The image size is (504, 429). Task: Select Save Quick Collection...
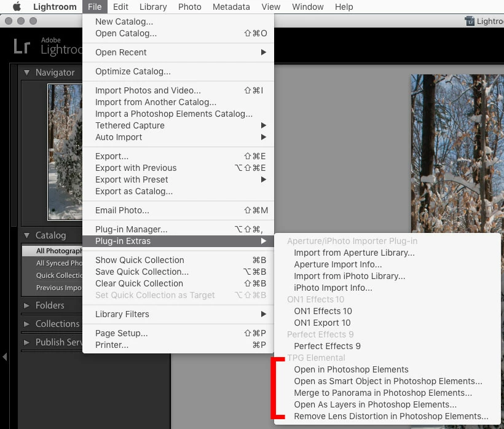[x=178, y=272]
